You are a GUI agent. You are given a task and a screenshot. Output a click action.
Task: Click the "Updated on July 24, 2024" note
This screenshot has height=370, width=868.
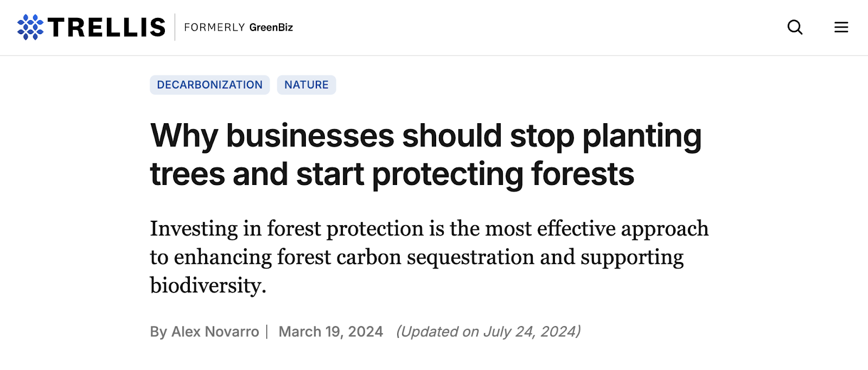click(488, 331)
